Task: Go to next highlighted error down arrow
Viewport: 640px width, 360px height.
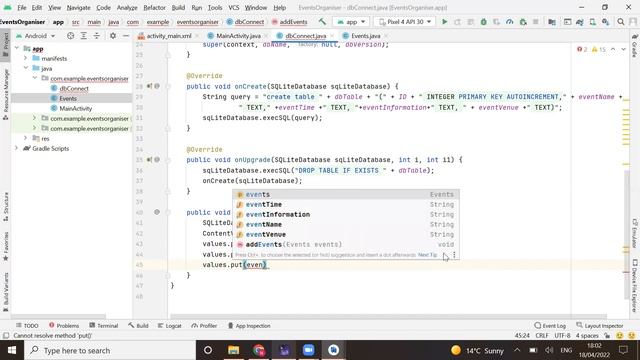Action: pyautogui.click(x=623, y=49)
